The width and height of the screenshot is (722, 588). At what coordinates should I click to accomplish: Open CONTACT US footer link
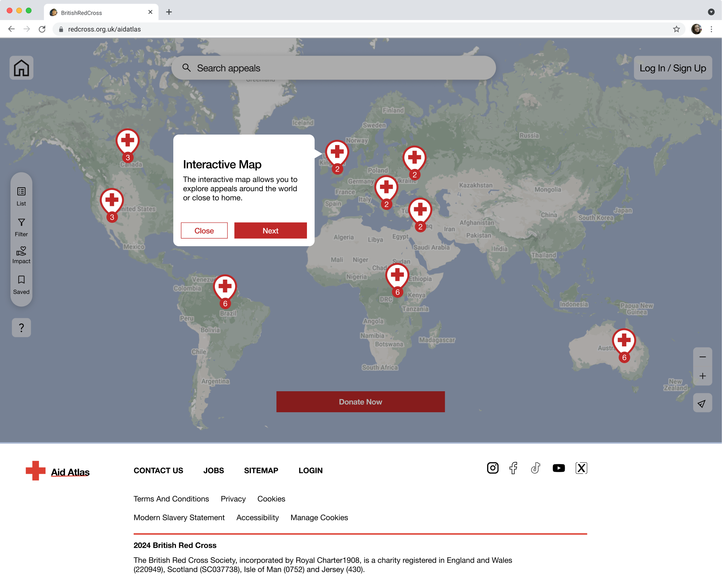tap(158, 470)
